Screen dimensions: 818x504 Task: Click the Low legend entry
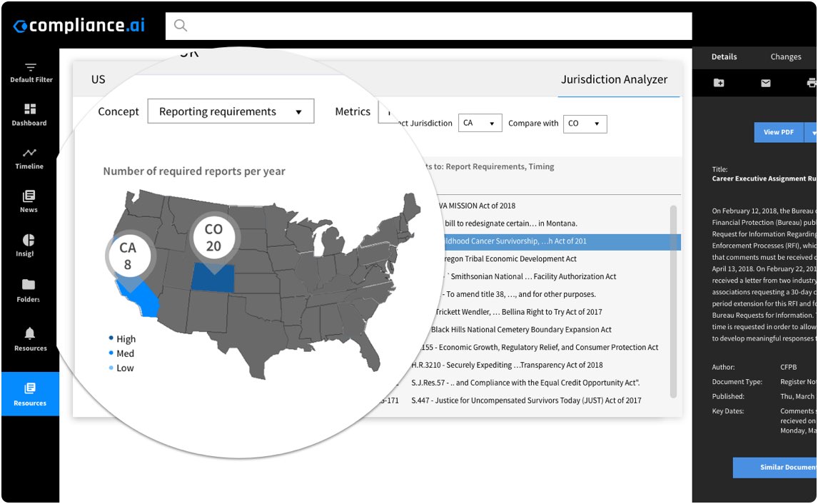pos(121,368)
